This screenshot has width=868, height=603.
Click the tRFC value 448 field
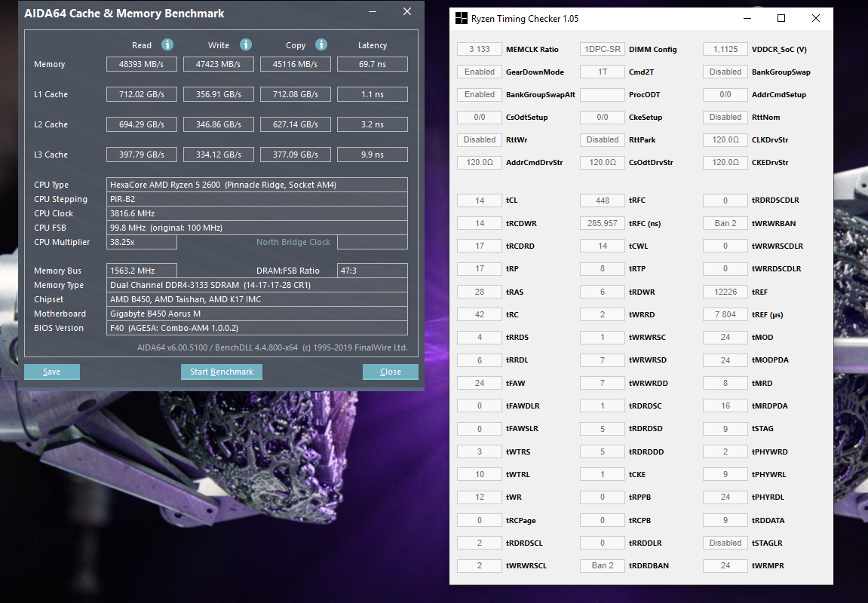point(603,200)
